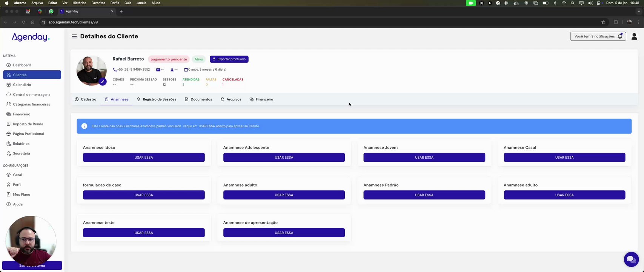The height and width of the screenshot is (272, 644).
Task: Open the Financeiro client tab
Action: tap(261, 99)
